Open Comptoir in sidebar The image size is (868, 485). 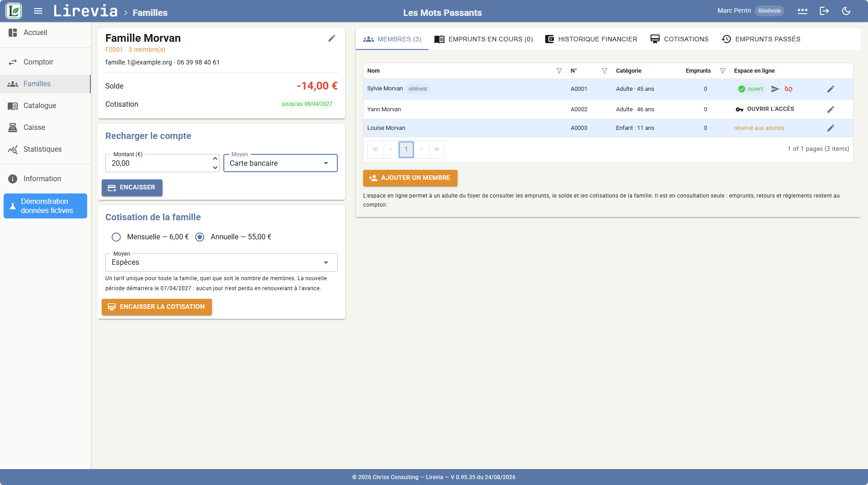pyautogui.click(x=45, y=62)
